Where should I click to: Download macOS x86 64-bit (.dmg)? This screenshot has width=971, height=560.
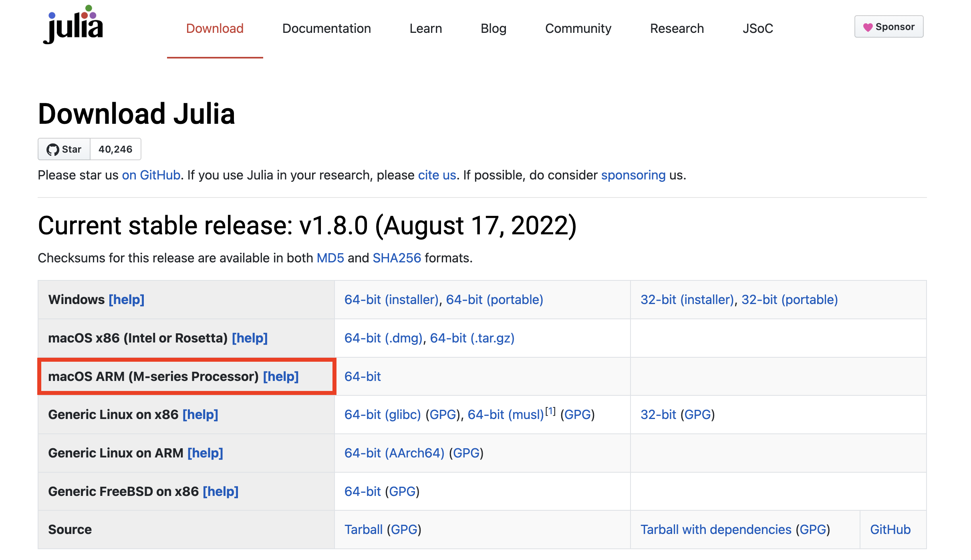pyautogui.click(x=384, y=338)
